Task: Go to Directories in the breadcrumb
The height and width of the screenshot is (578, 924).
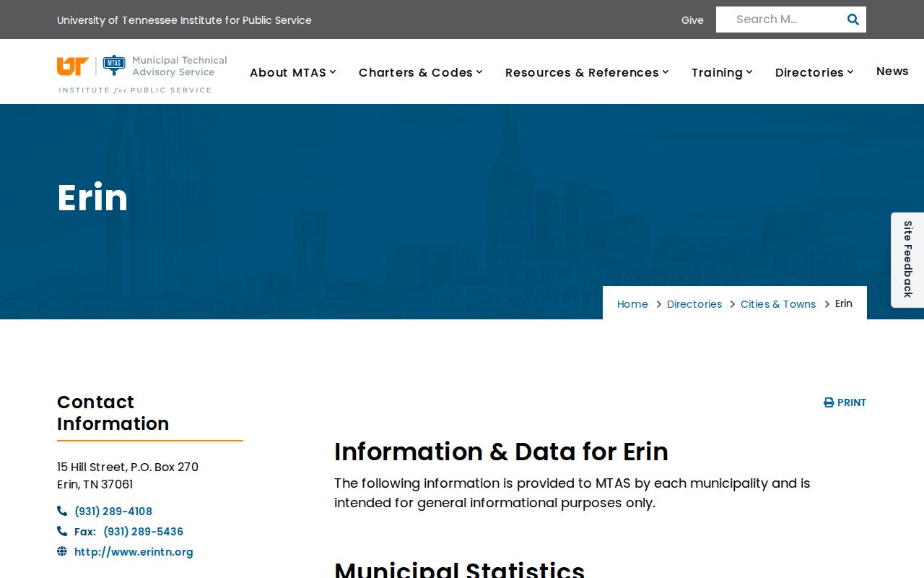Action: [694, 304]
